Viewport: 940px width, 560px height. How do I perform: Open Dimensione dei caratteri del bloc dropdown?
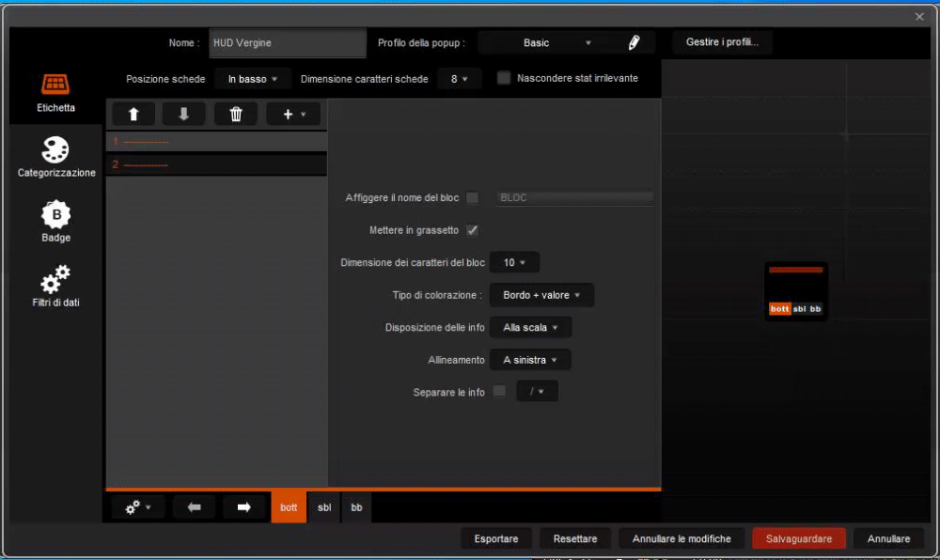[x=514, y=262]
